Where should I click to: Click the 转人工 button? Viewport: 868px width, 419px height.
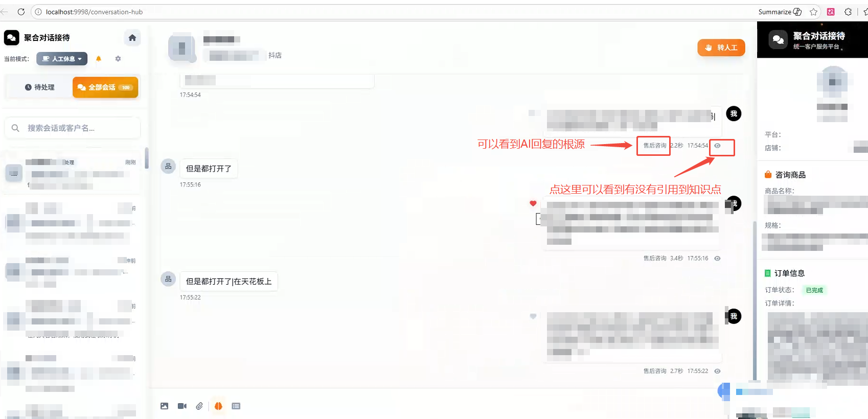[x=721, y=48]
